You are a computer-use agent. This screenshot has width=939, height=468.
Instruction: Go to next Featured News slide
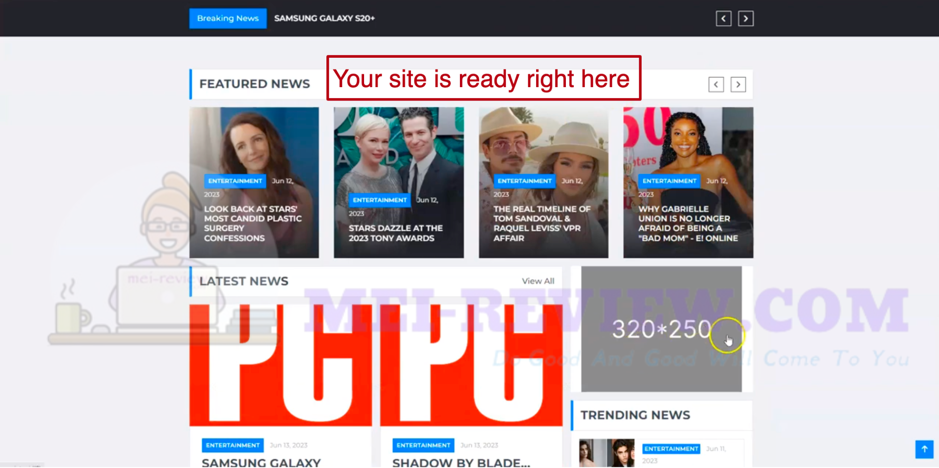738,84
